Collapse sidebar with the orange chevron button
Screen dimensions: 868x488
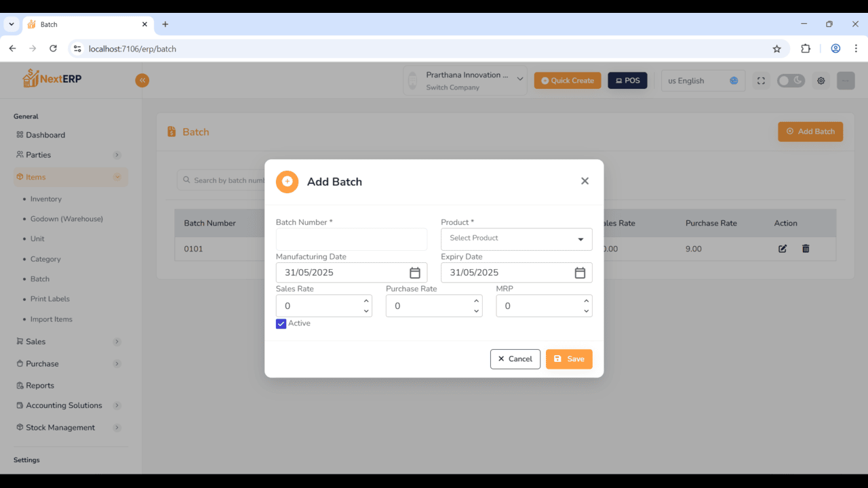coord(142,80)
